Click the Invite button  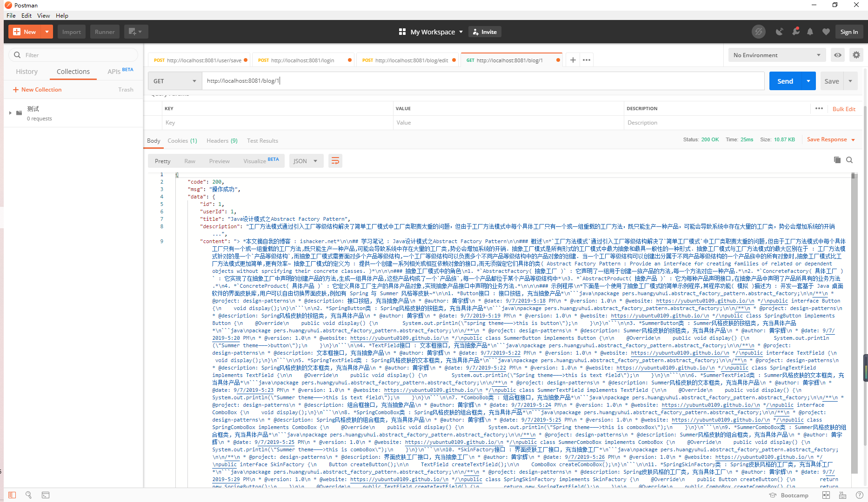click(x=485, y=32)
